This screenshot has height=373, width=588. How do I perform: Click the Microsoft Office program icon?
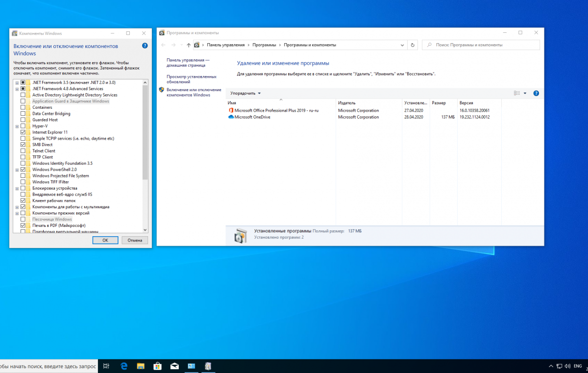231,111
